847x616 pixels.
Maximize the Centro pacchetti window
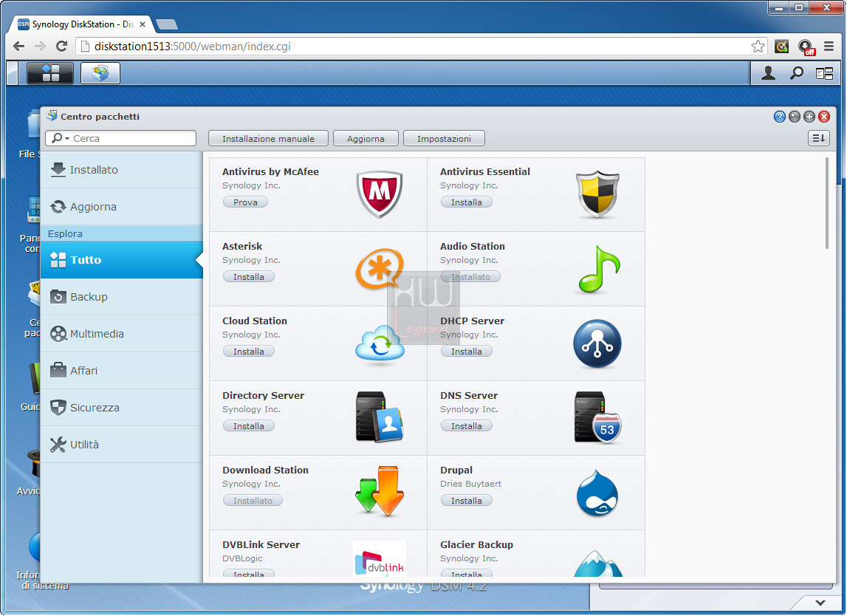coord(809,117)
